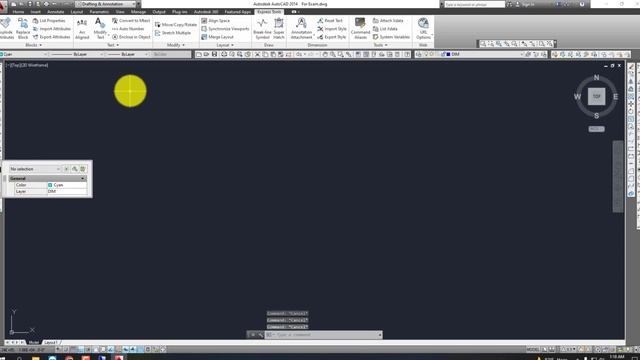Image resolution: width=640 pixels, height=360 pixels.
Task: Open the Featured Apps tab
Action: [238, 12]
